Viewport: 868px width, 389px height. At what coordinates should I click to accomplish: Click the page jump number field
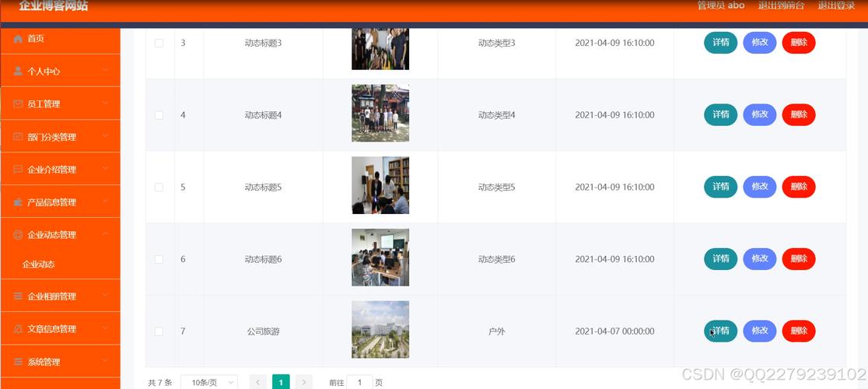360,382
